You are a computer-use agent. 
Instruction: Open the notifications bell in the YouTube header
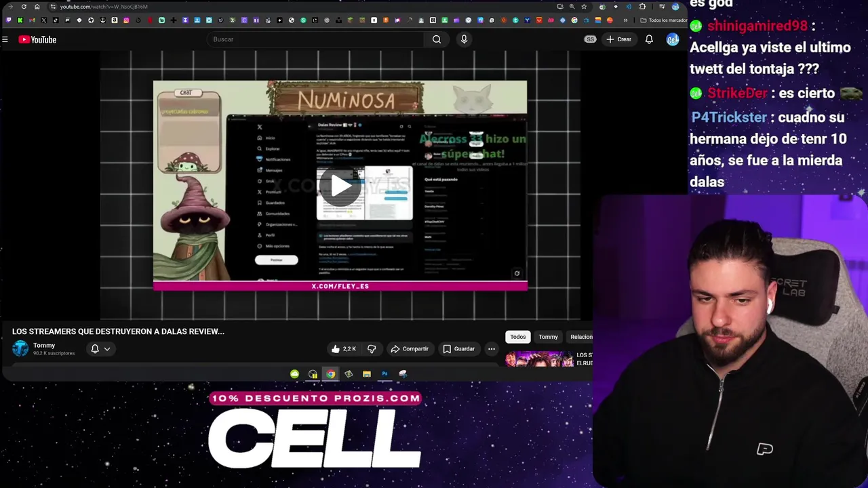[649, 39]
